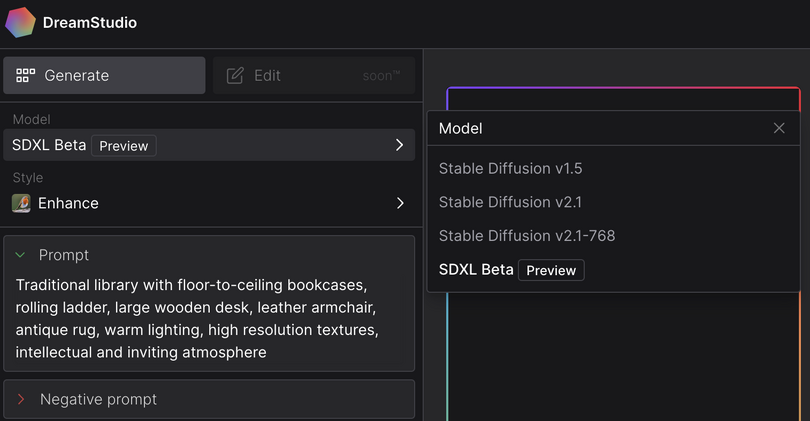The height and width of the screenshot is (421, 810).
Task: Click the DreamStudio hexagon logo
Action: coord(20,23)
